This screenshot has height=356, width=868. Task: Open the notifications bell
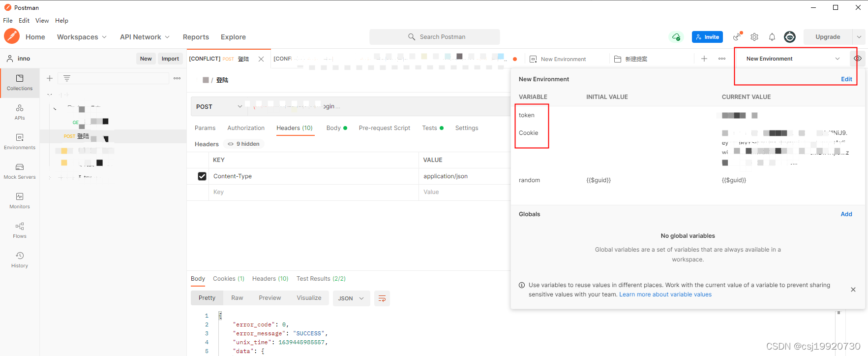772,37
